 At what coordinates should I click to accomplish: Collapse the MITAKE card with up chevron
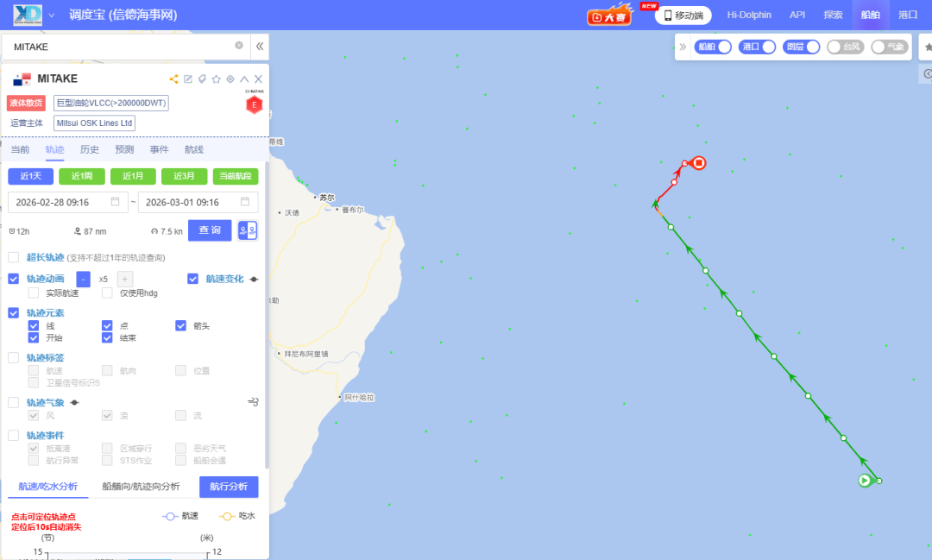pos(244,79)
